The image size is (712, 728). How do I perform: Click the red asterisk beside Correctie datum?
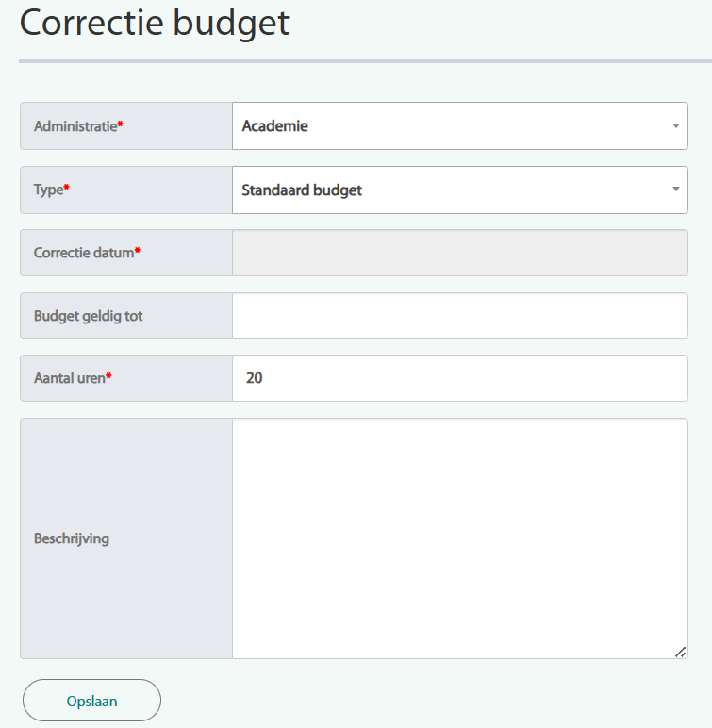[138, 252]
